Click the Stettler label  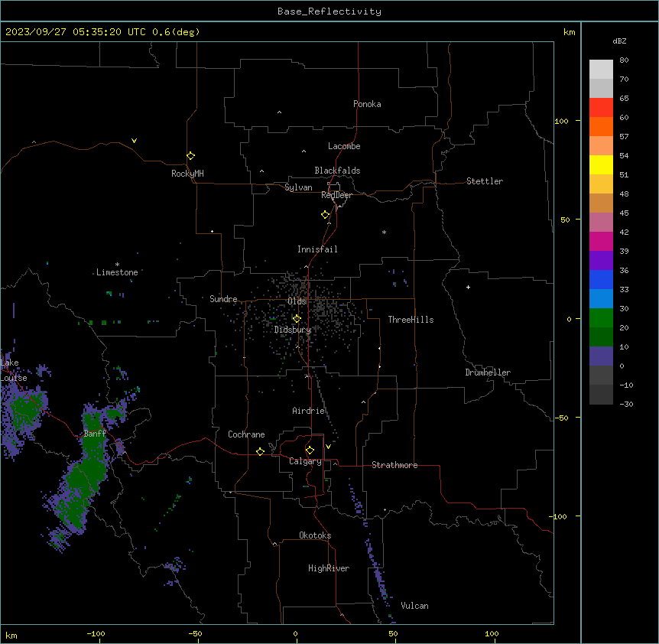pyautogui.click(x=485, y=181)
